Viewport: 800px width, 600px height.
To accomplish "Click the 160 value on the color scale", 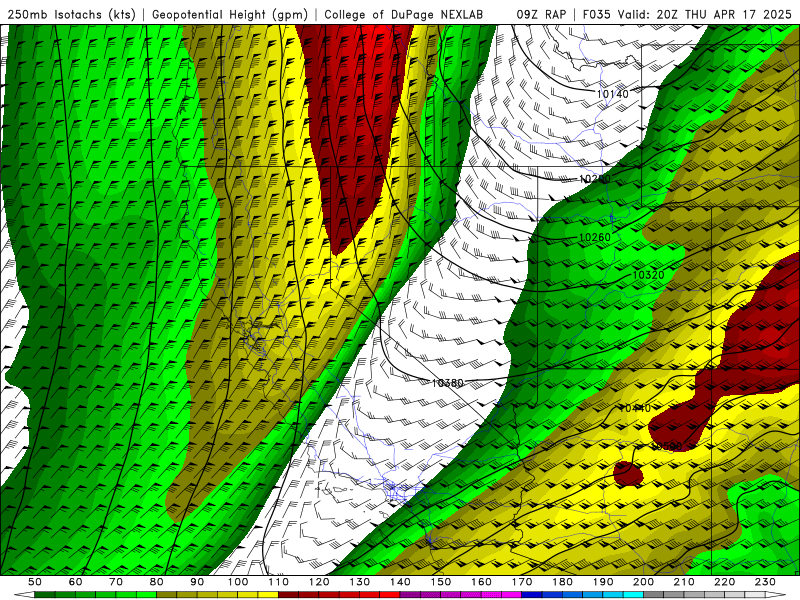I will pyautogui.click(x=481, y=582).
